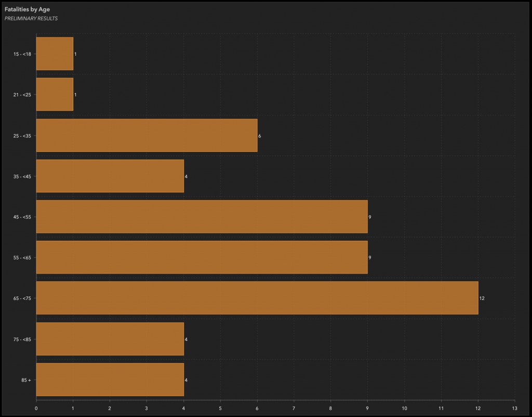532x417 pixels.
Task: Select the 21 - <25 age group bar
Action: (55, 95)
